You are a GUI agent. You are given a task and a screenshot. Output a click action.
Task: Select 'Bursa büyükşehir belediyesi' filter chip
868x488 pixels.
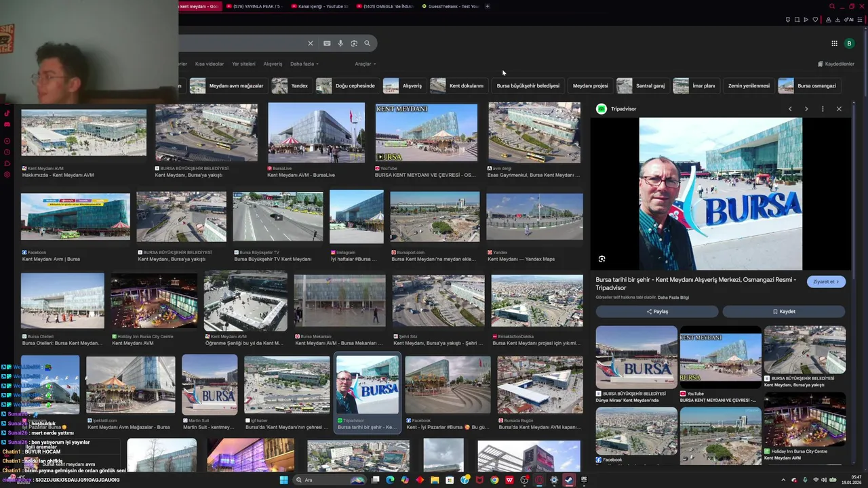528,86
